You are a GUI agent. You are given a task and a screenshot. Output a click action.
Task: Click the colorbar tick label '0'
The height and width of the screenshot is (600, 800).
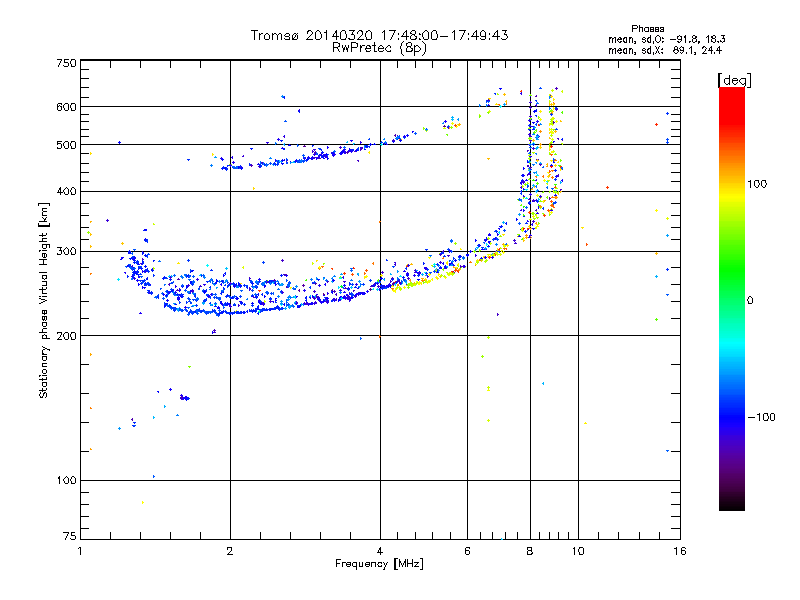750,301
